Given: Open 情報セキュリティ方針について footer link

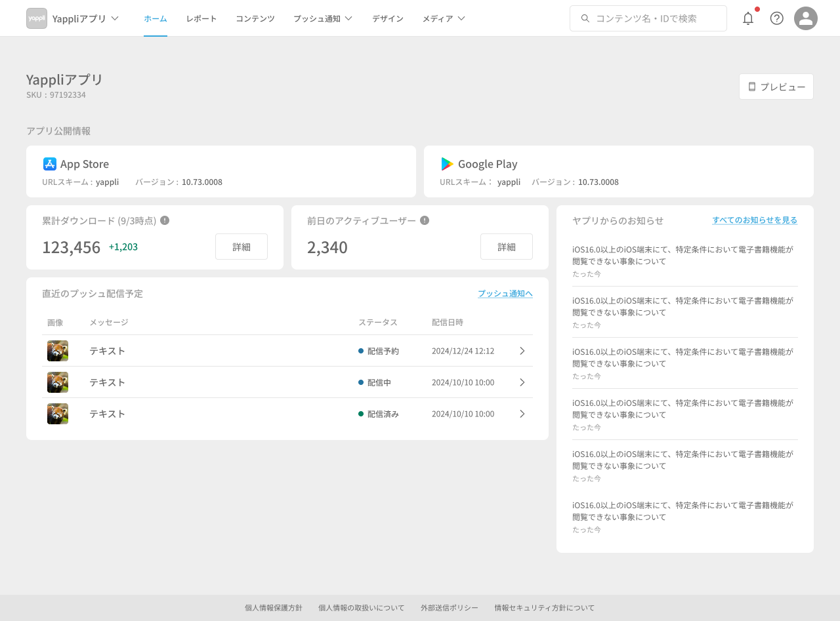Looking at the screenshot, I should click(545, 608).
